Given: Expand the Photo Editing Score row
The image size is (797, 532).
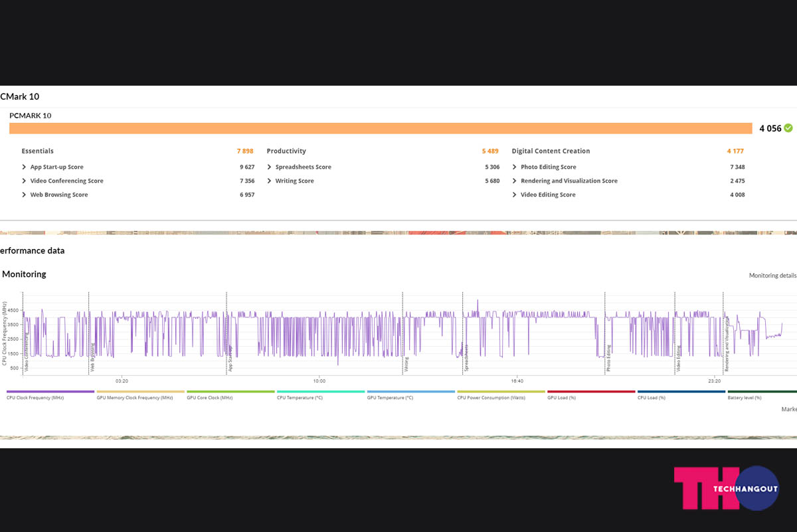Looking at the screenshot, I should (x=515, y=167).
